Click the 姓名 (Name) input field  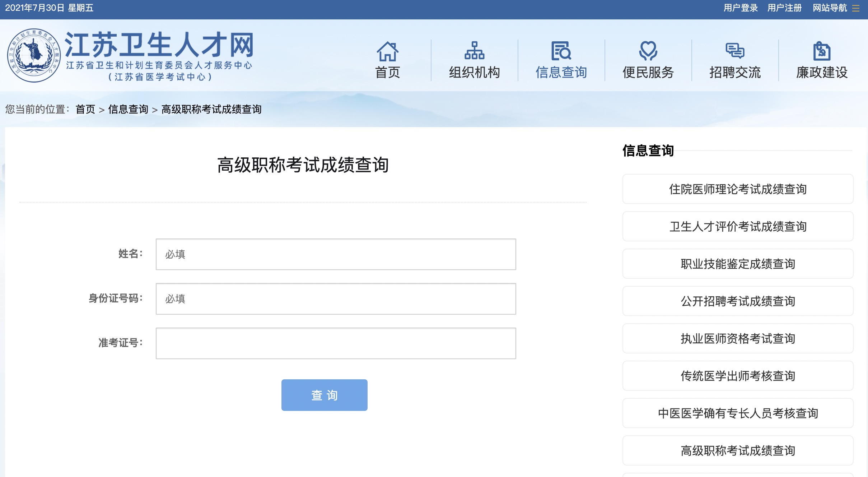click(x=335, y=253)
